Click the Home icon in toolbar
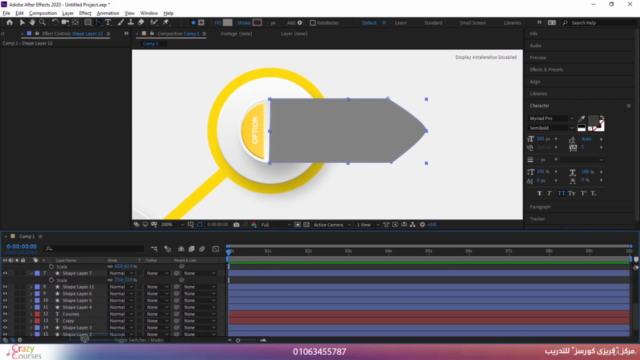The width and height of the screenshot is (640, 360). click(9, 22)
